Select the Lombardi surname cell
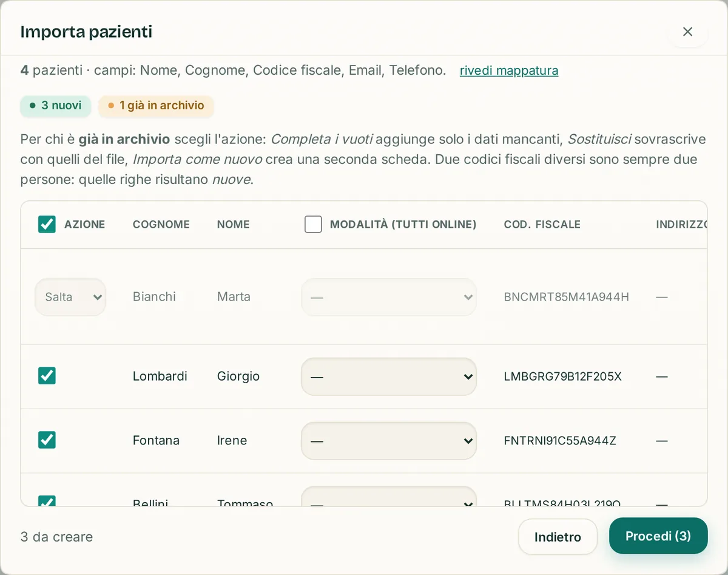Screen dimensions: 728x575 click(x=160, y=376)
